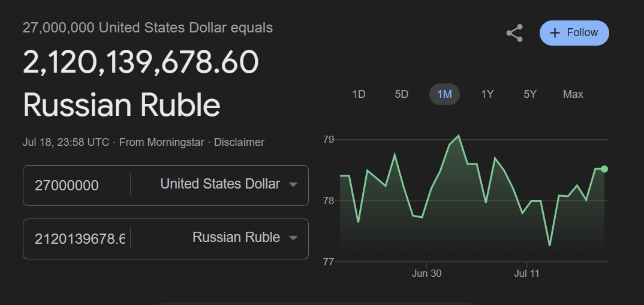Click the Jul 11 axis label
Image resolution: width=644 pixels, height=305 pixels.
tap(526, 274)
